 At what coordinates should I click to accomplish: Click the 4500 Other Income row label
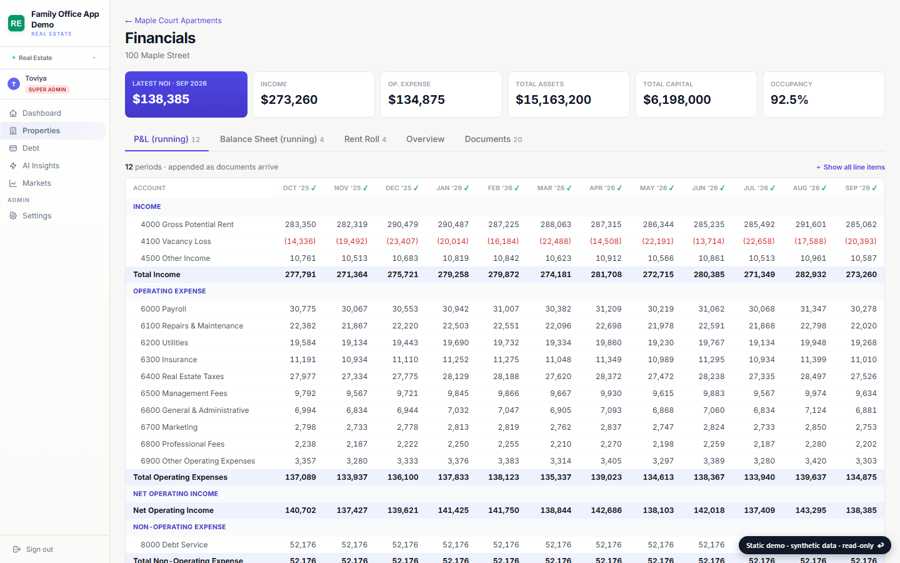[x=175, y=258]
